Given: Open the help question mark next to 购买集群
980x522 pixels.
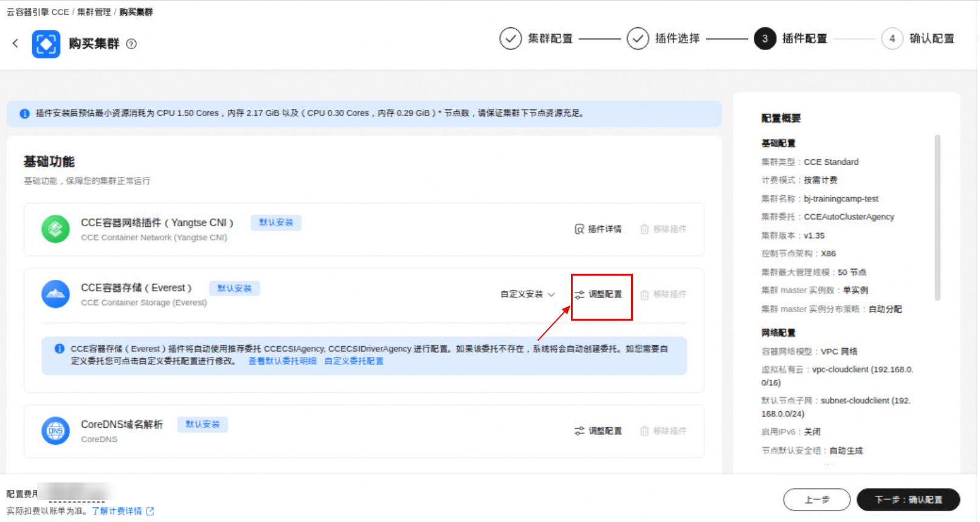Looking at the screenshot, I should point(131,44).
